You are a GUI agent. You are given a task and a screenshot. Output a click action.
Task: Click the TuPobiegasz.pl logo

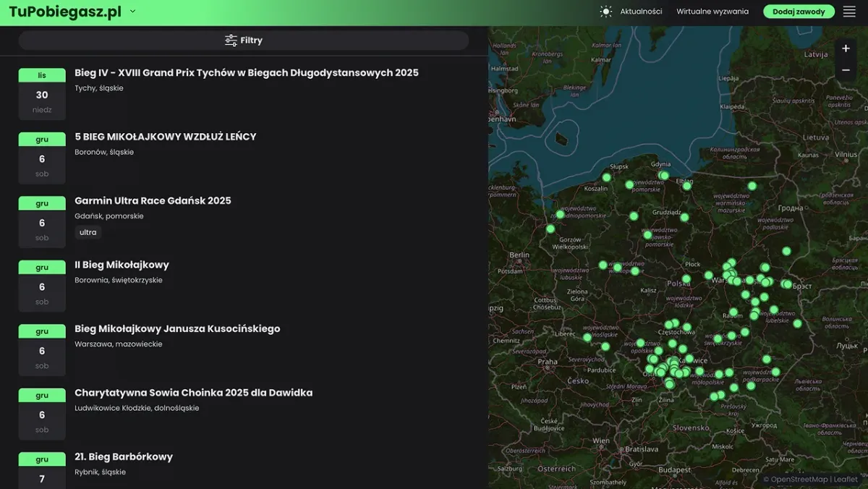tap(65, 12)
